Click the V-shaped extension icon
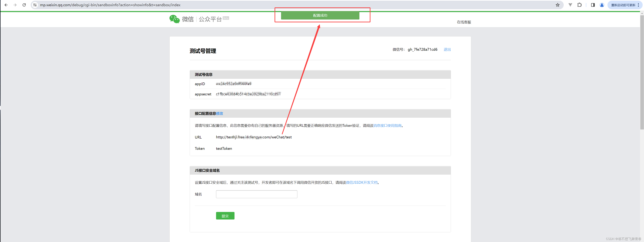Image resolution: width=644 pixels, height=242 pixels. (570, 5)
